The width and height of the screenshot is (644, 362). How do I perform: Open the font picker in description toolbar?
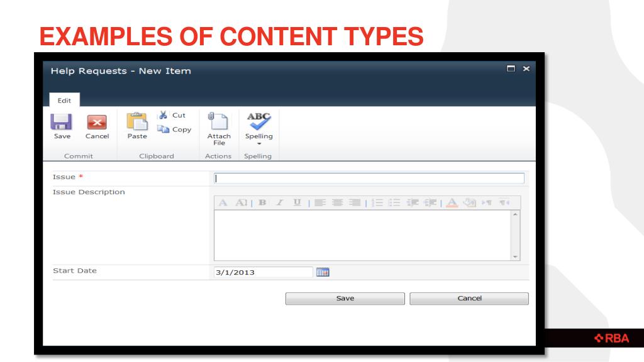(223, 202)
